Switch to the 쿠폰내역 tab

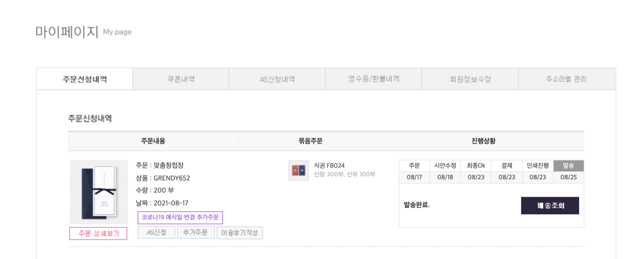181,79
